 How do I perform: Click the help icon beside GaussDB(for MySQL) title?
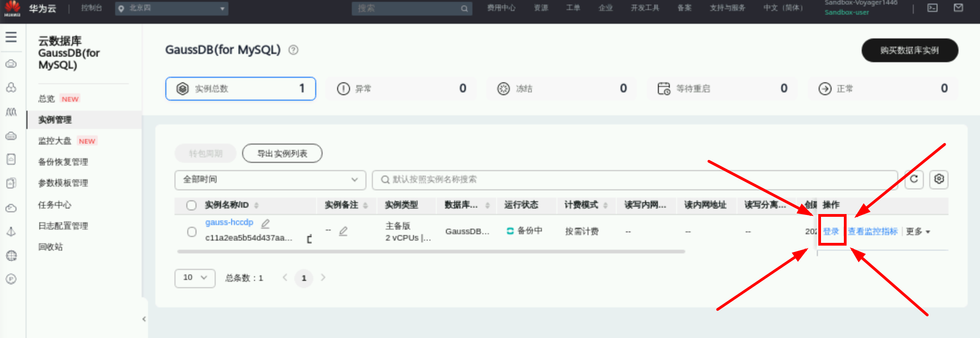pos(293,50)
